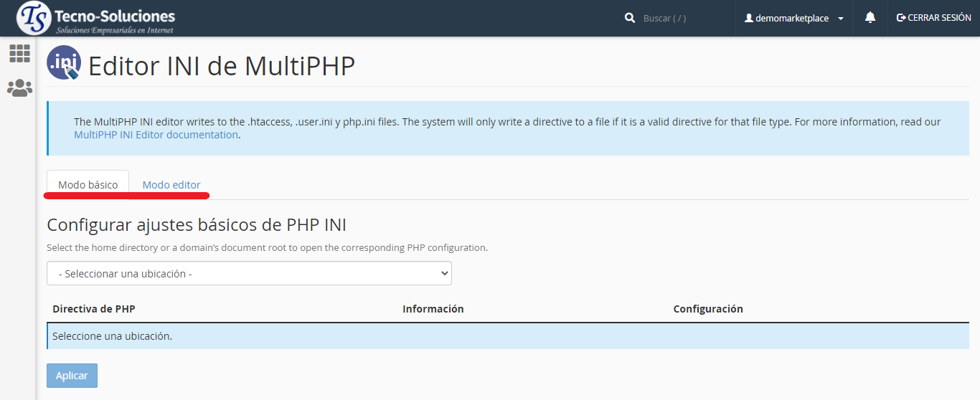The width and height of the screenshot is (980, 400).
Task: Click the .ini MultiPHP page icon
Action: (x=63, y=63)
